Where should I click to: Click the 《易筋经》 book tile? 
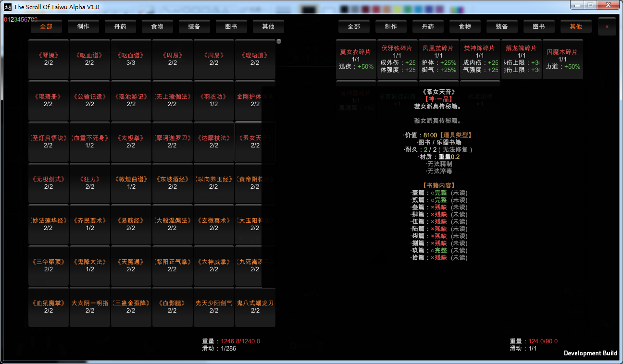pos(131,224)
